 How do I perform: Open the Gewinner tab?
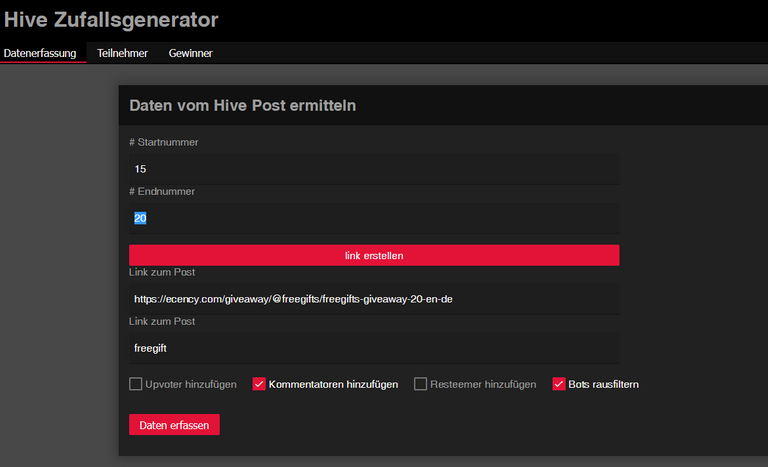pyautogui.click(x=190, y=53)
